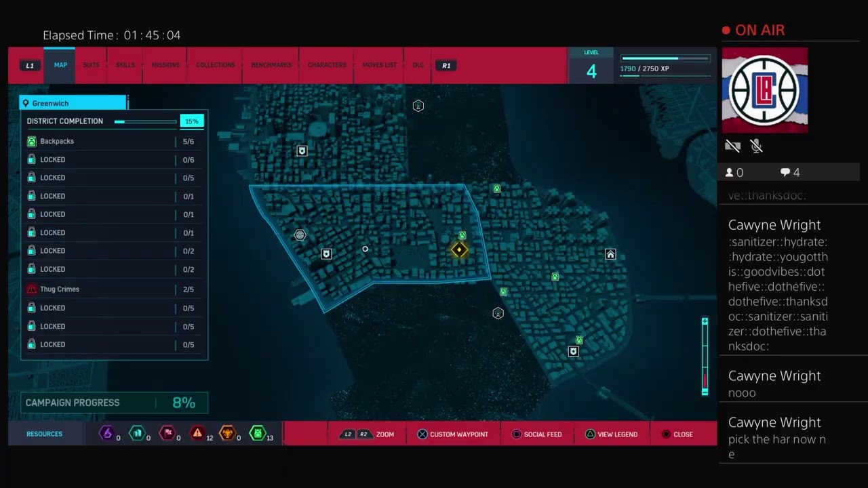This screenshot has height=488, width=868.
Task: Click the R1 shoulder button prompt
Action: click(x=446, y=66)
